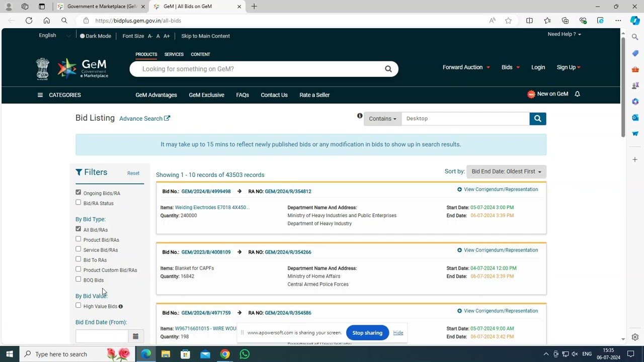Open Microsoft Store from taskbar

tap(185, 354)
